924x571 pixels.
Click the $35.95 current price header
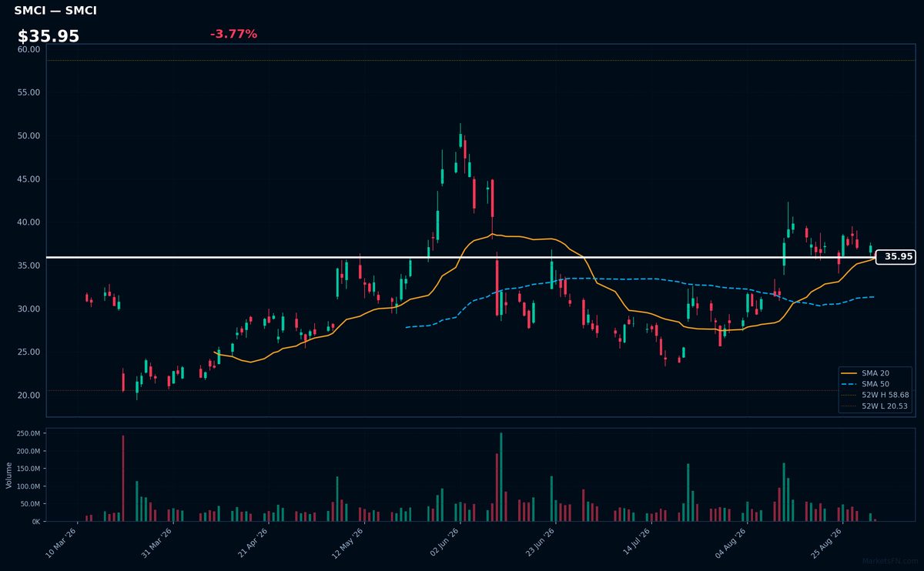(x=49, y=36)
